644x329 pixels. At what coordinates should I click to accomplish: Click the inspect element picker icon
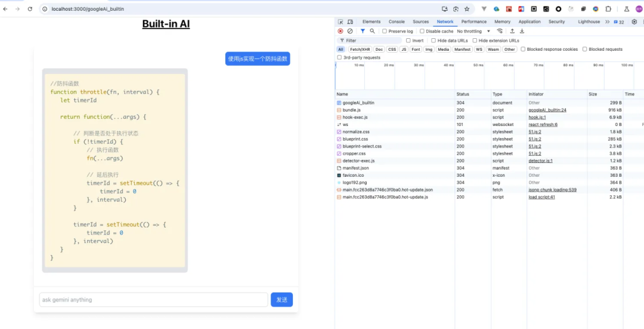(x=340, y=21)
